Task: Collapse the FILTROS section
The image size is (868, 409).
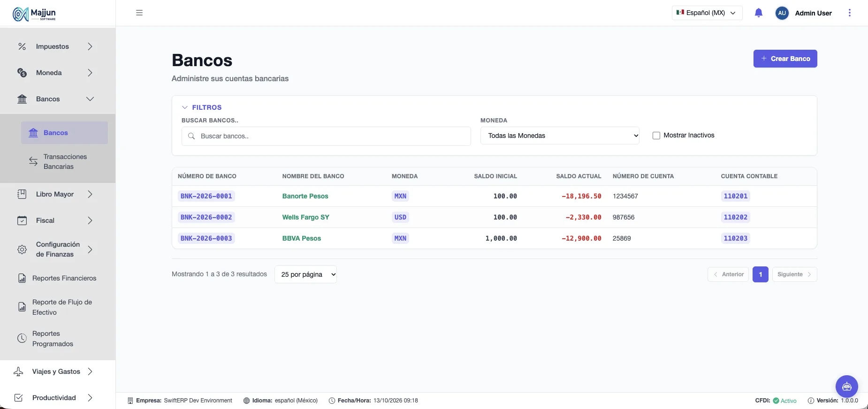Action: point(202,107)
